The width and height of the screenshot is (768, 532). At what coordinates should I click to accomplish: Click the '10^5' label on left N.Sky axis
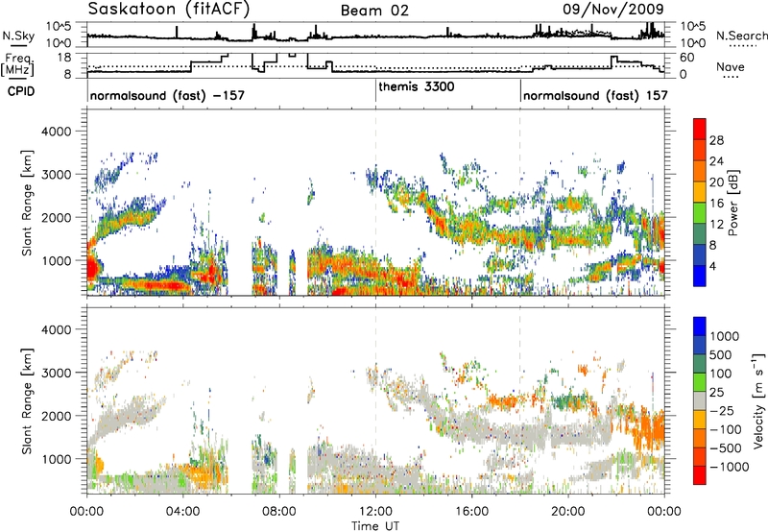pos(59,27)
